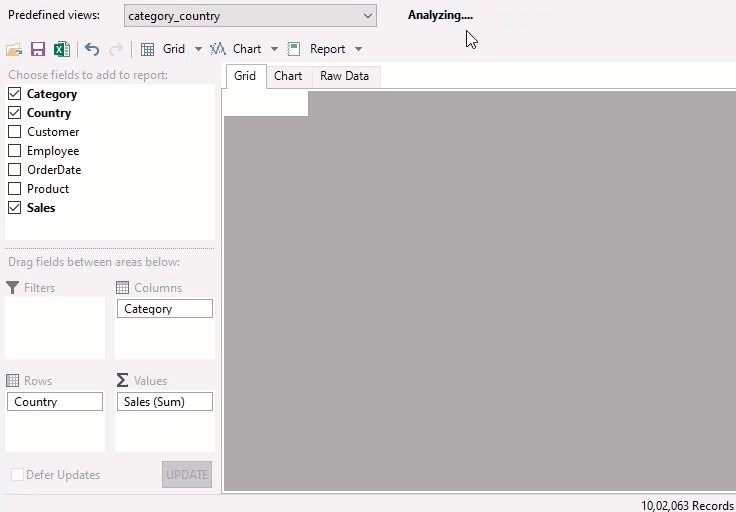The height and width of the screenshot is (512, 736).
Task: Click the open folder icon
Action: 14,49
